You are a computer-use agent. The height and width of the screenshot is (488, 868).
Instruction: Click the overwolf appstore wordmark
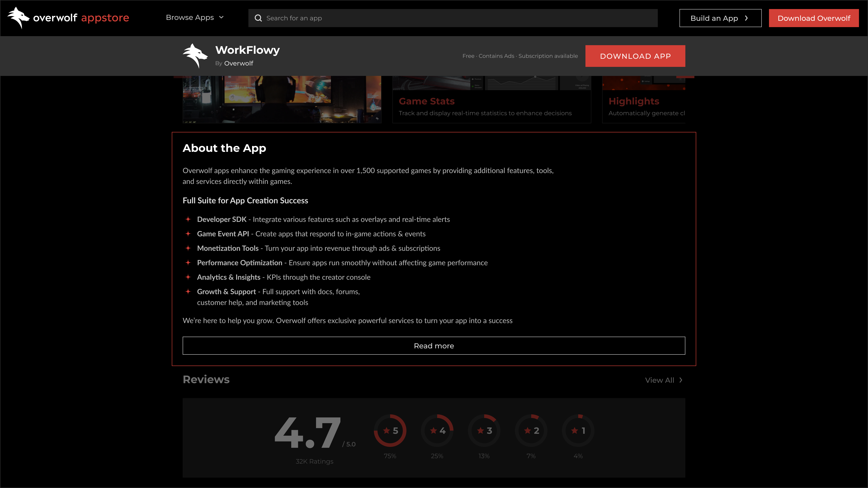pos(81,18)
